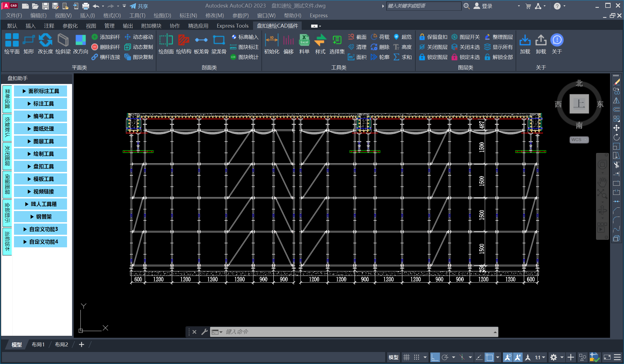Open the 关于 info icon

pos(557,40)
